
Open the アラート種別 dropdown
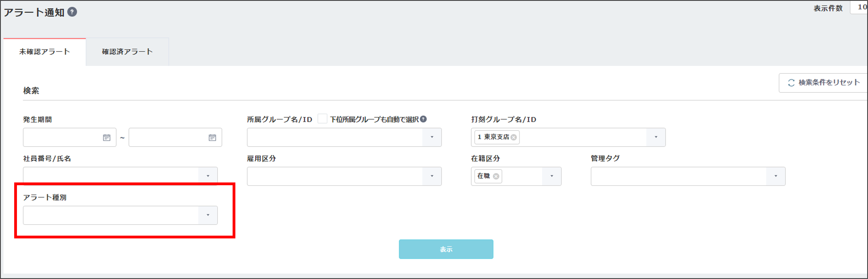click(208, 215)
